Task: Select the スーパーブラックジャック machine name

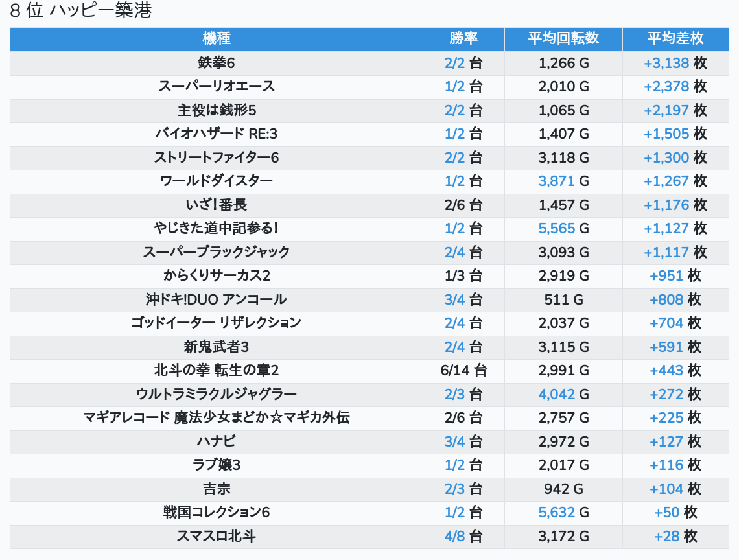Action: (x=217, y=252)
